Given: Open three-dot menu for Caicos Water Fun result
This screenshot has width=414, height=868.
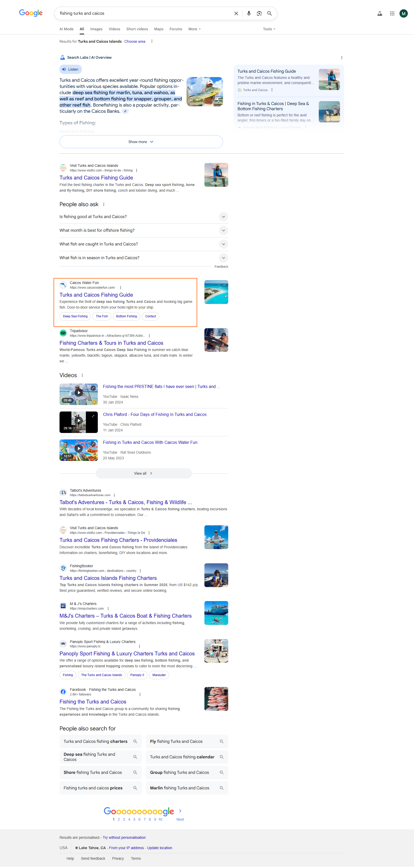Looking at the screenshot, I should [120, 288].
